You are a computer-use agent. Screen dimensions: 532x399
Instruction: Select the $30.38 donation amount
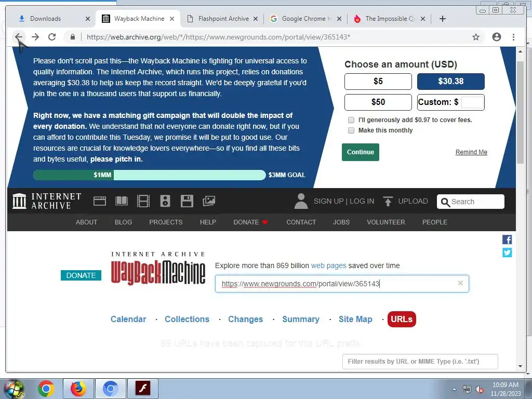pos(450,82)
